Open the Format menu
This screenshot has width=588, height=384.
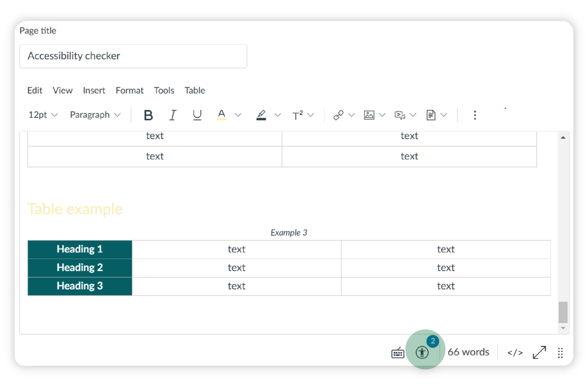[x=130, y=90]
